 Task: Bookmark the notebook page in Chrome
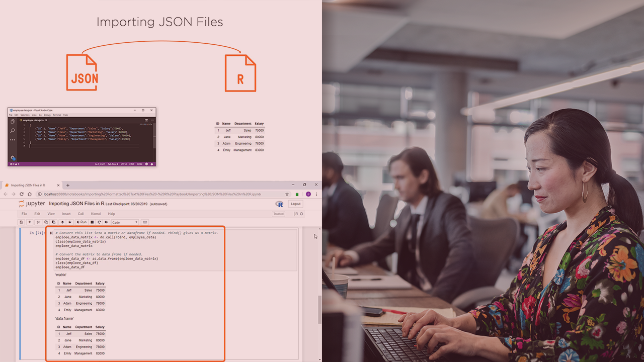click(287, 194)
